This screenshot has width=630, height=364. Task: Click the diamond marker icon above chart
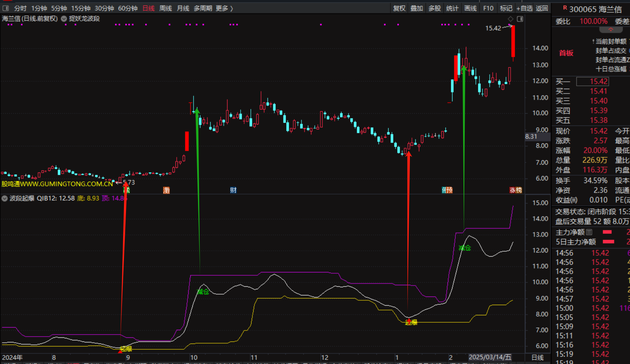coord(511,19)
